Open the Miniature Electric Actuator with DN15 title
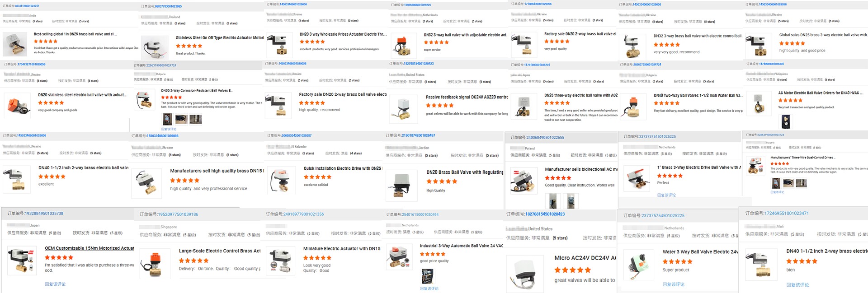The height and width of the screenshot is (293, 868). [x=342, y=249]
